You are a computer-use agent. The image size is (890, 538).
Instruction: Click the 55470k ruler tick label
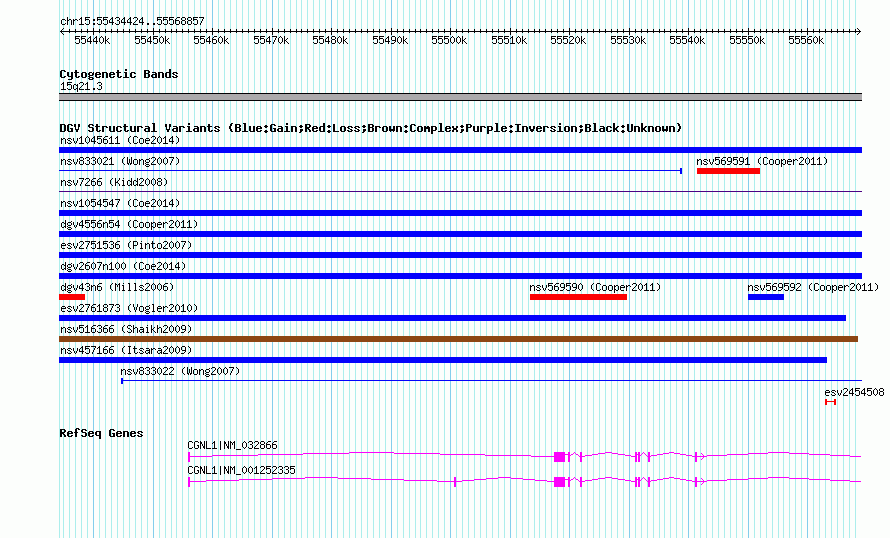pyautogui.click(x=271, y=40)
